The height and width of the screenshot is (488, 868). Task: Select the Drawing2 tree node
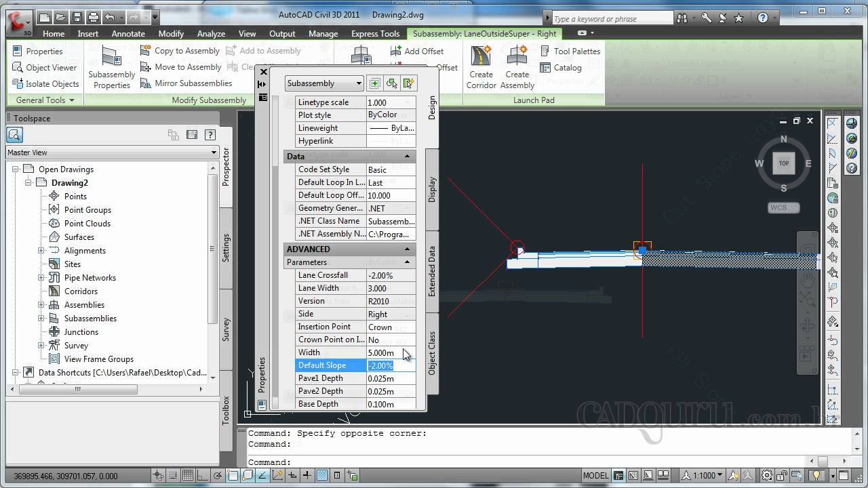(x=69, y=183)
